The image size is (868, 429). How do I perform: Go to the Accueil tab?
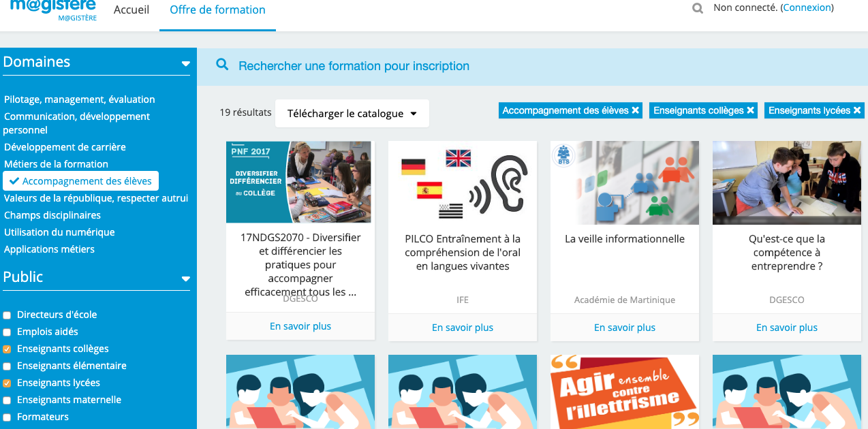point(131,10)
